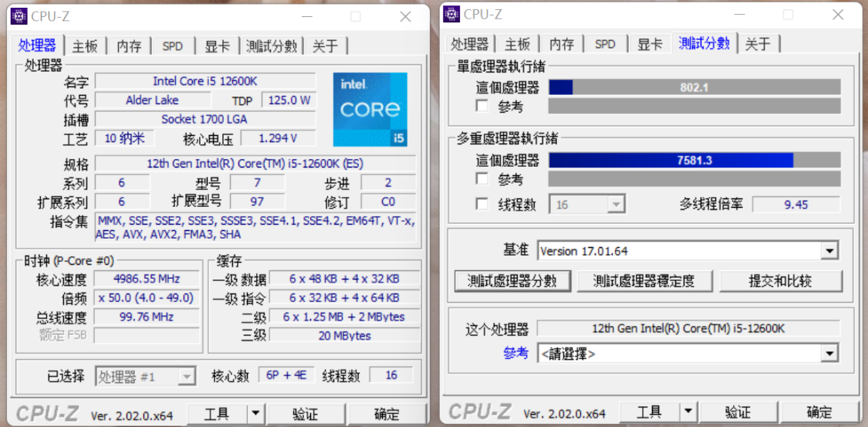Switch to the 内存 tab in right window
Image resolution: width=868 pixels, height=427 pixels.
(x=562, y=44)
